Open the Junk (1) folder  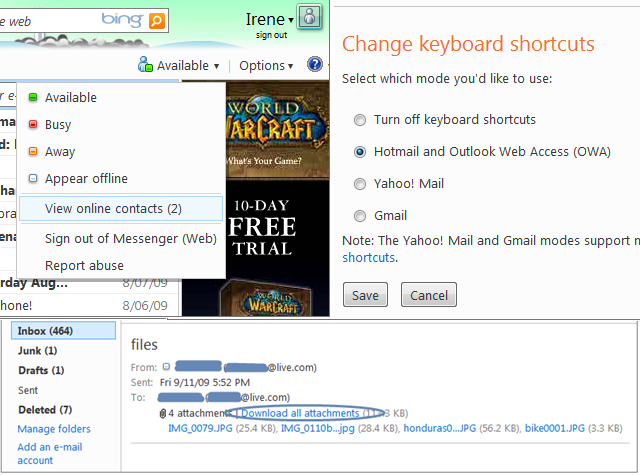(38, 351)
